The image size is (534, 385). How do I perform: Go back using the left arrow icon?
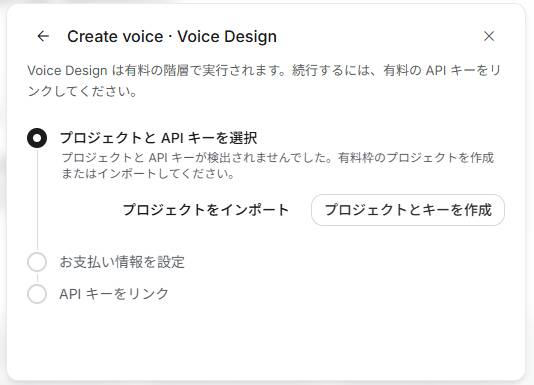point(43,36)
